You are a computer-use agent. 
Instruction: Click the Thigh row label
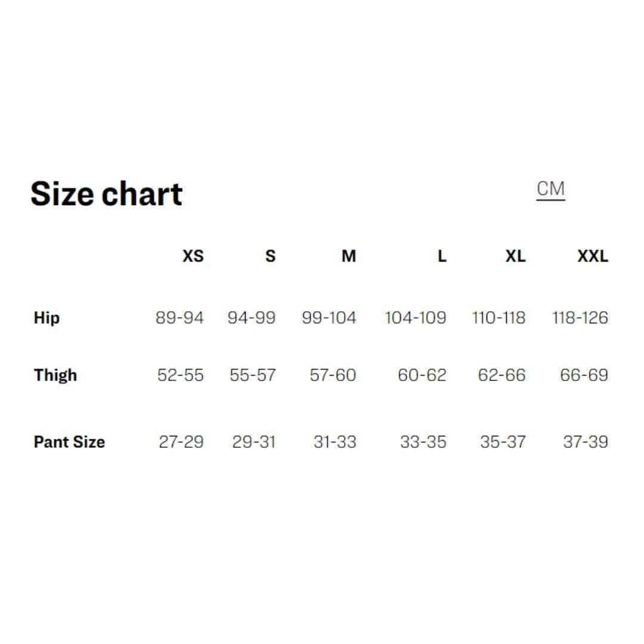[x=55, y=375]
